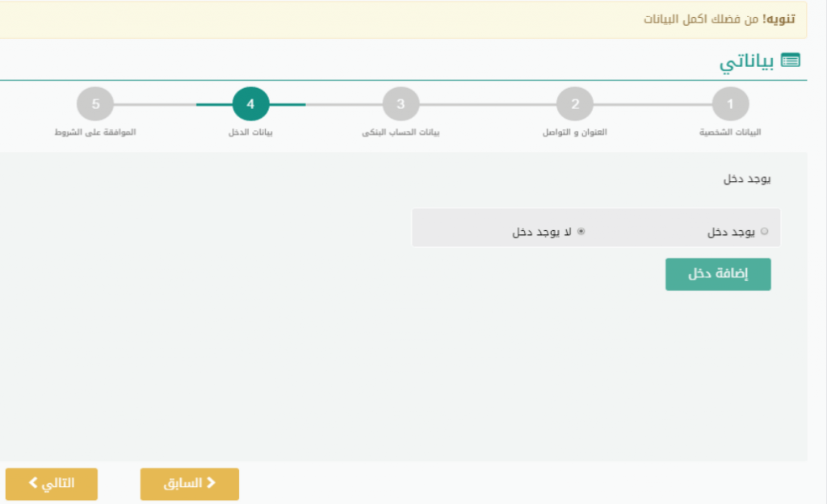Open step 1 circle البيانات الشخصية
Viewport: 827px width, 504px height.
pos(730,104)
